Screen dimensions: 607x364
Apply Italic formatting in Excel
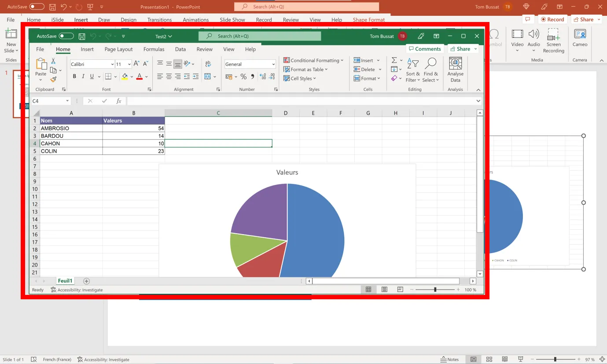[x=83, y=77]
